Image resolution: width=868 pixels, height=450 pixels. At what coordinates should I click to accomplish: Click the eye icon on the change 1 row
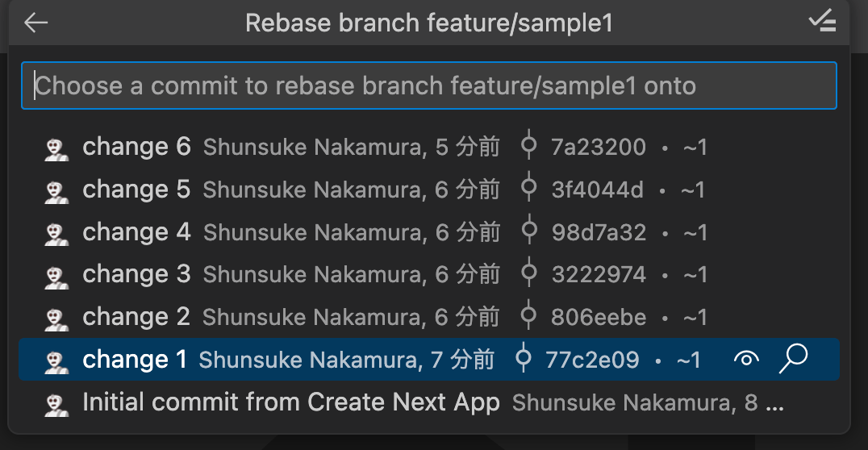coord(746,359)
